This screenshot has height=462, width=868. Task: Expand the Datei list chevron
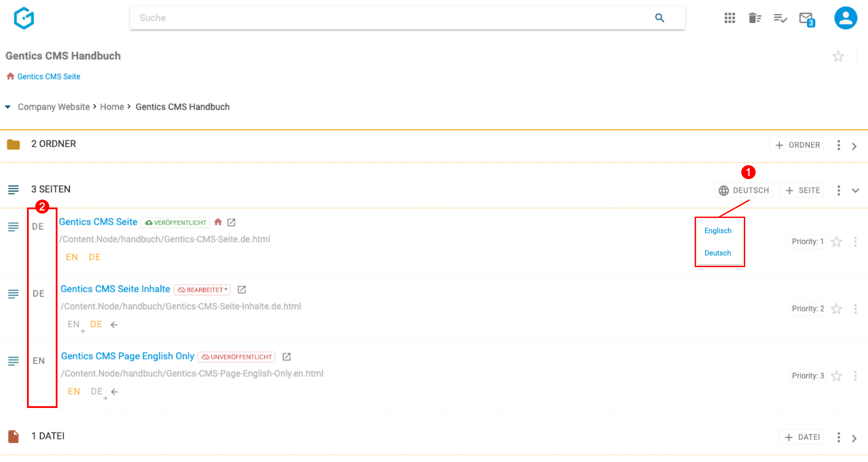point(854,438)
